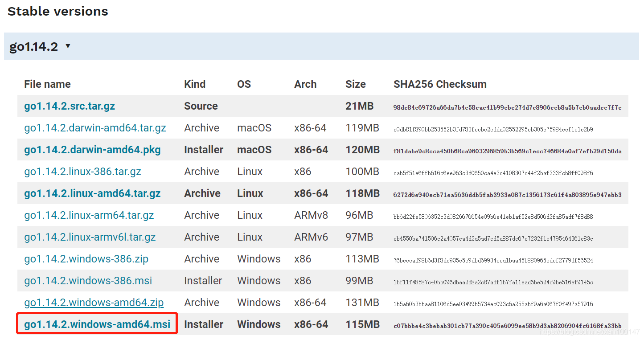The height and width of the screenshot is (340, 644).
Task: Click the ARMv6 architecture cell
Action: point(311,237)
